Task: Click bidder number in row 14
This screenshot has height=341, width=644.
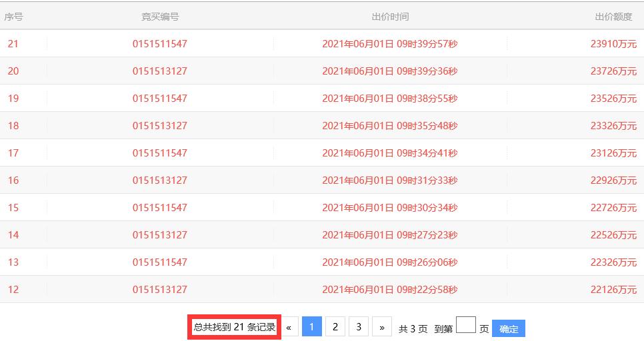Action: click(x=160, y=234)
